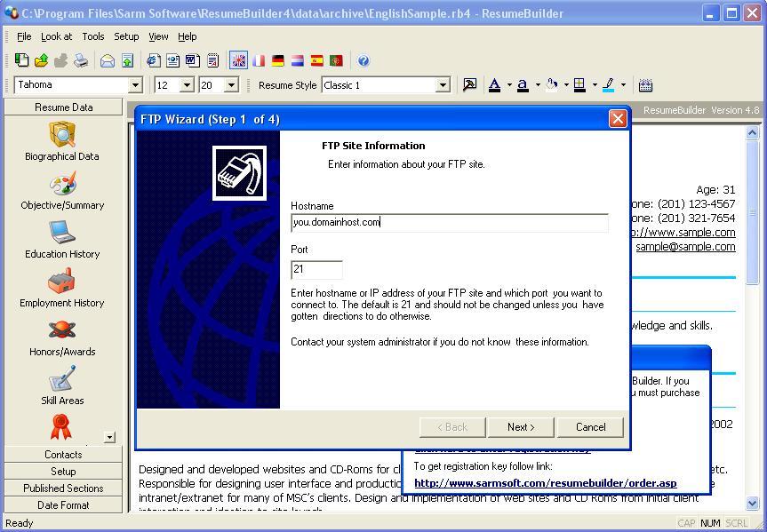Open Objective/Summary section
The width and height of the screenshot is (767, 532).
click(x=62, y=191)
